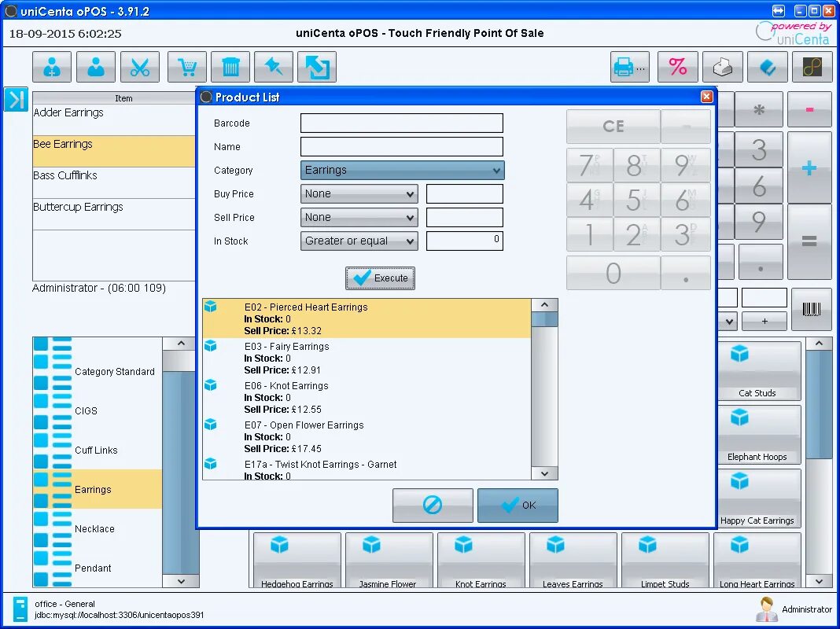
Task: Select Category Standard in category list
Action: coord(98,372)
